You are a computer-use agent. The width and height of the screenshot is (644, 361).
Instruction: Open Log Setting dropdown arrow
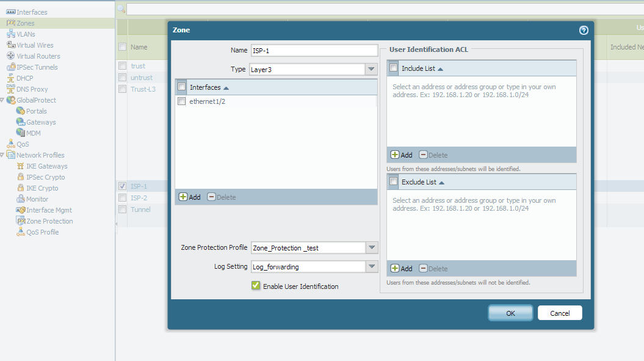click(x=372, y=266)
